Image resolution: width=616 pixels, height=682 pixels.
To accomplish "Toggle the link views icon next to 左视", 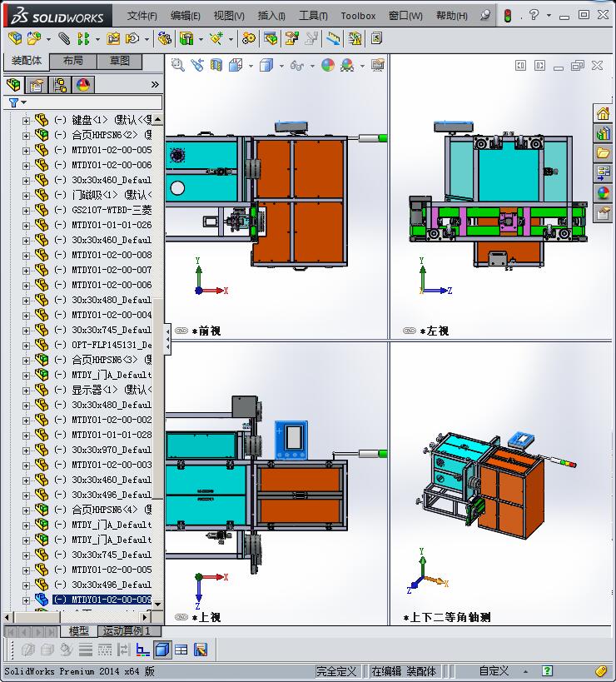I will click(410, 331).
